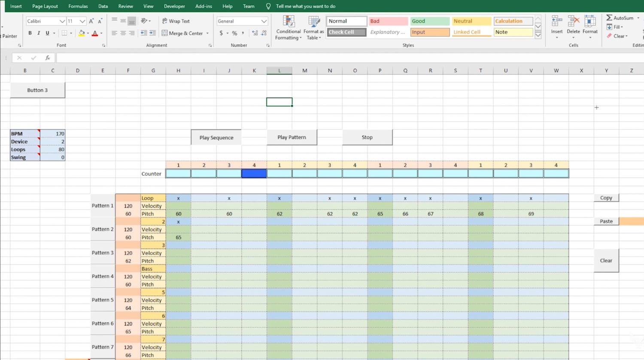Screen dimensions: 644x360
Task: Decrease decimal places
Action: [x=264, y=33]
